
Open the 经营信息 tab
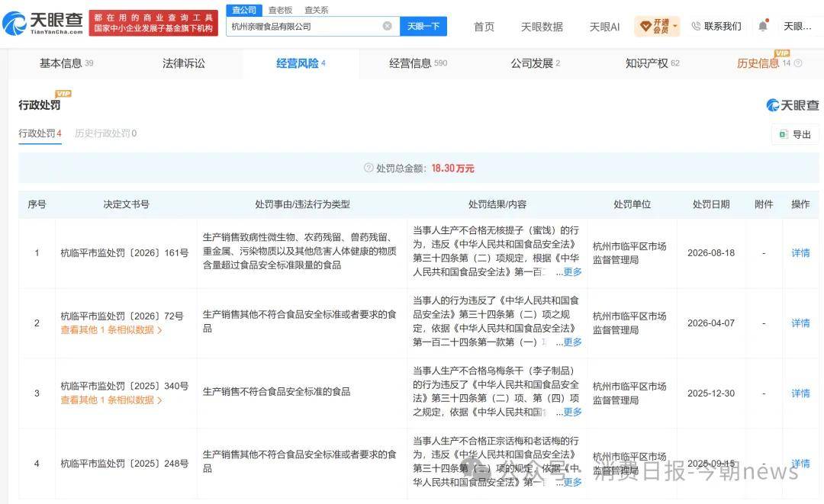(x=418, y=63)
